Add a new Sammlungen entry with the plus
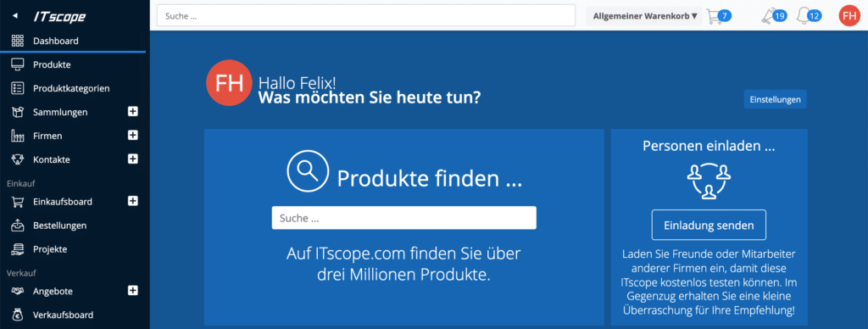868x329 pixels. [x=133, y=112]
